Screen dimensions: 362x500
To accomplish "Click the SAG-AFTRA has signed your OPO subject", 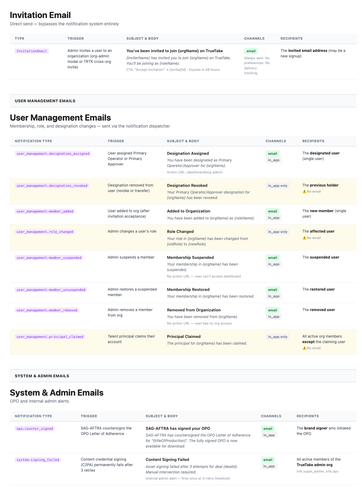I will pyautogui.click(x=178, y=428).
